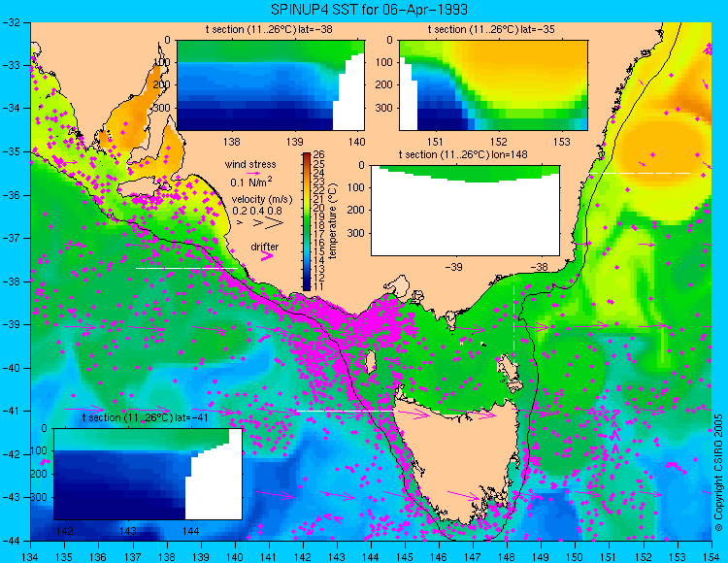Click the 'velocity (m/s)' legend label
The image size is (728, 563).
(x=262, y=200)
